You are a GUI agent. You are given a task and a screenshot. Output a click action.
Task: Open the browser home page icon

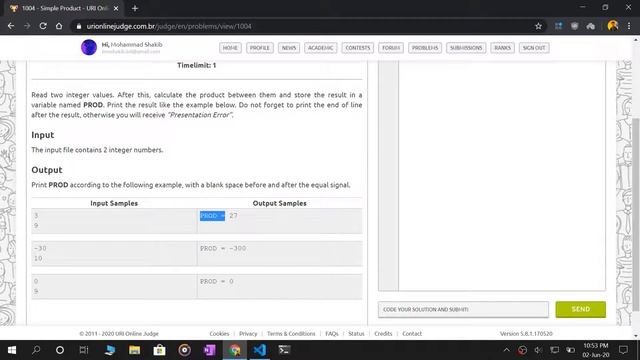click(59, 26)
